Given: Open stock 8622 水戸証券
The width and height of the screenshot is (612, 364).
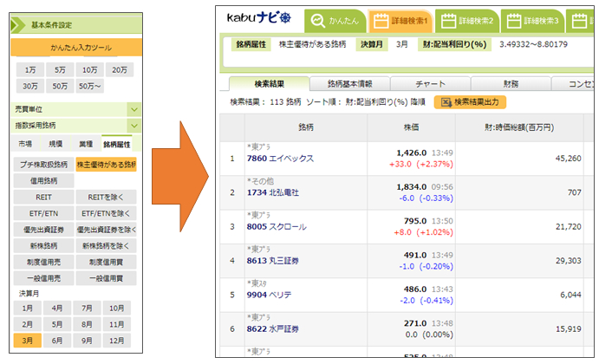Looking at the screenshot, I should point(273,328).
